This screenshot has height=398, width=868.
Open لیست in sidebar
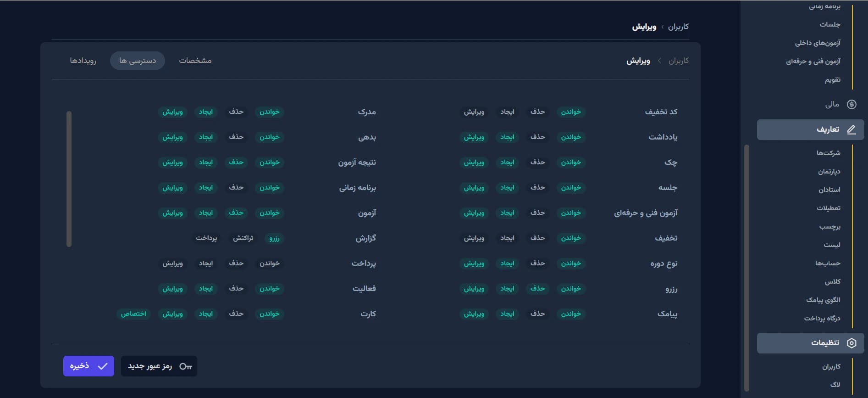click(x=832, y=245)
